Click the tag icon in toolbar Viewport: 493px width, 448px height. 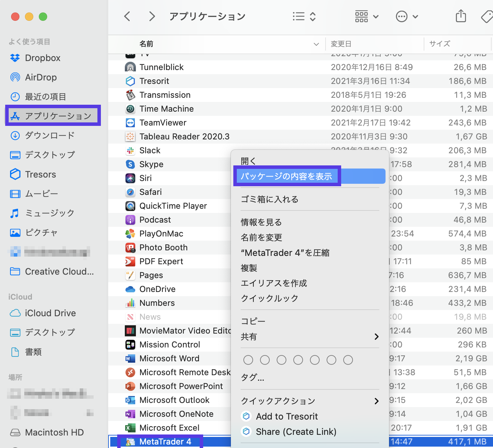tap(487, 16)
